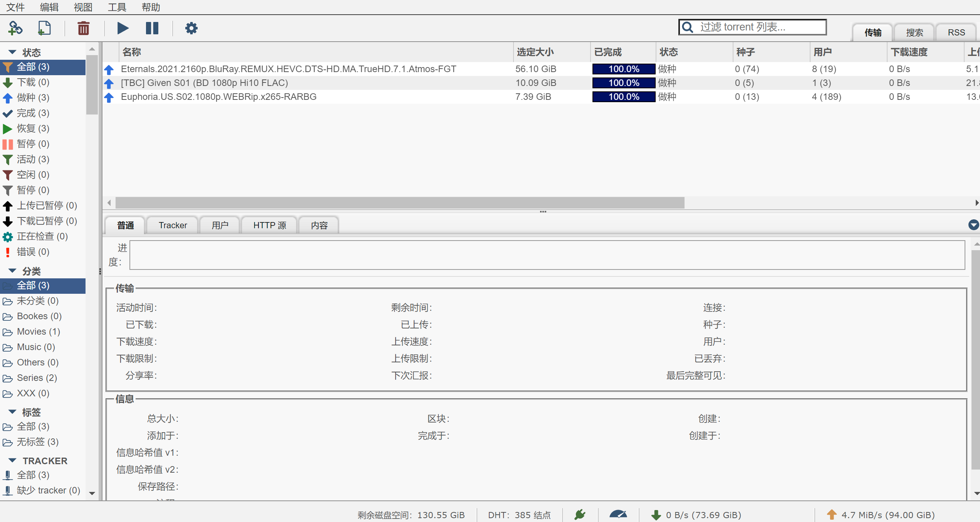
Task: Delete the selected torrent via trash icon
Action: [83, 28]
